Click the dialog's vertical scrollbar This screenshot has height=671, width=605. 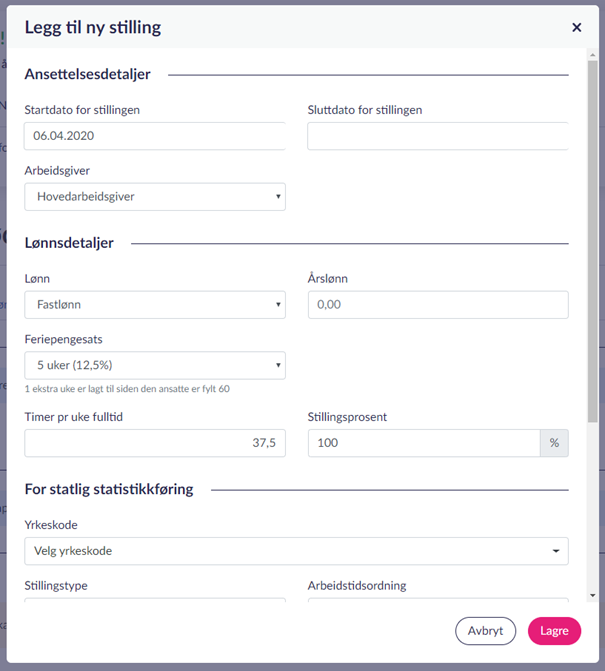click(x=594, y=240)
